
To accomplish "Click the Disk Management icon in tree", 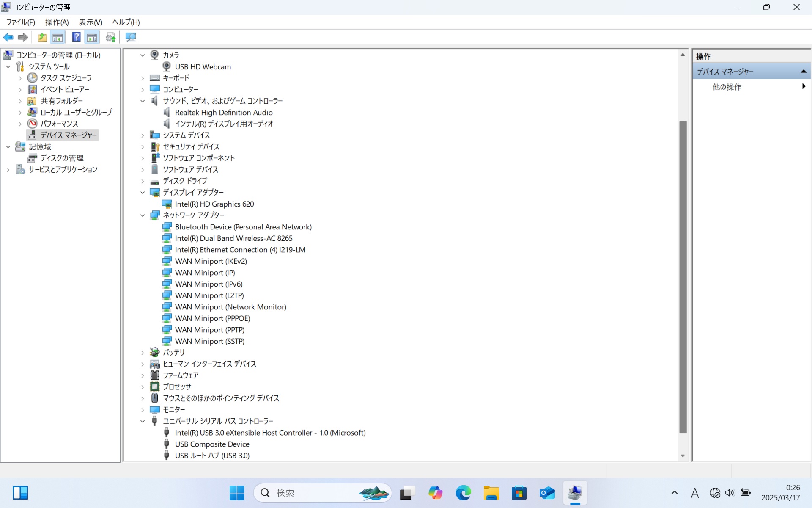I will coord(32,158).
